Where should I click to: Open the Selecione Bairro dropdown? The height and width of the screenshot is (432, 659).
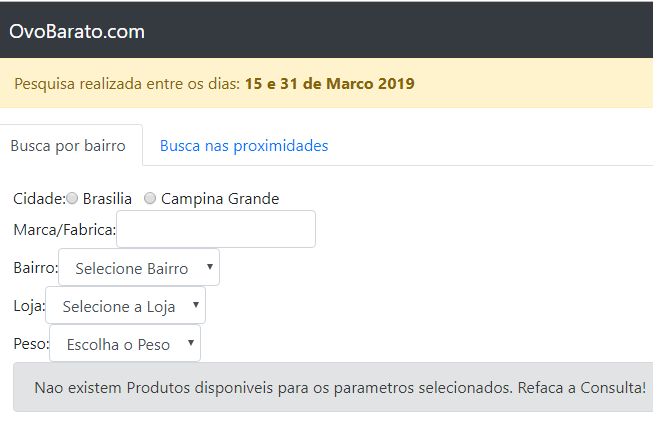[139, 267]
